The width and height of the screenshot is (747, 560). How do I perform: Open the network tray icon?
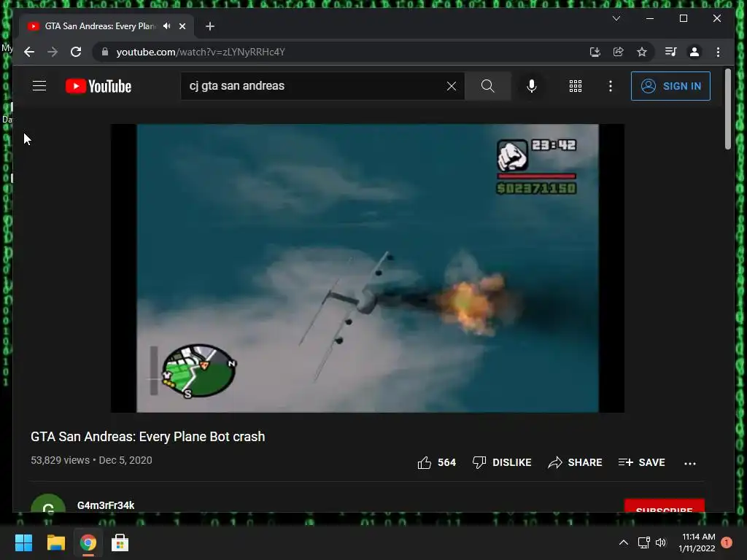(643, 542)
